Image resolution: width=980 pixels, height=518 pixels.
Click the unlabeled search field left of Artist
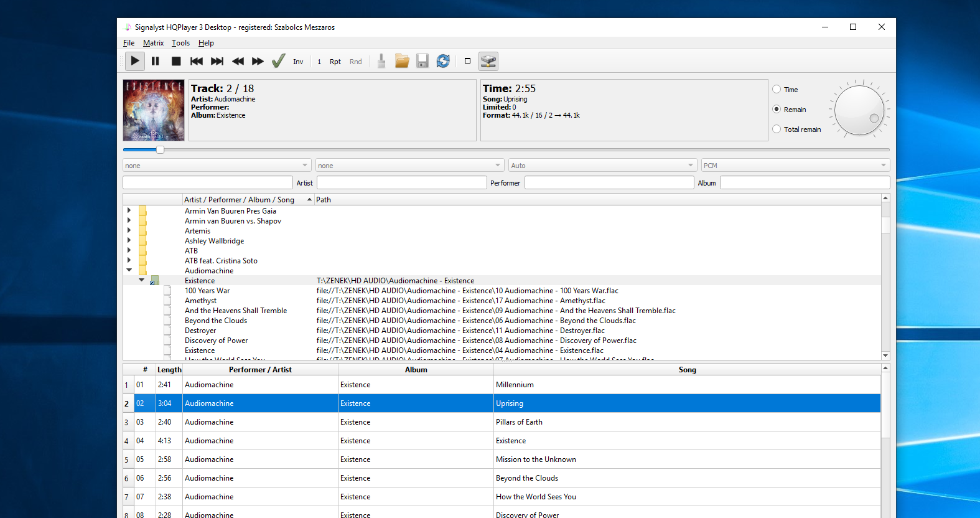(x=208, y=182)
